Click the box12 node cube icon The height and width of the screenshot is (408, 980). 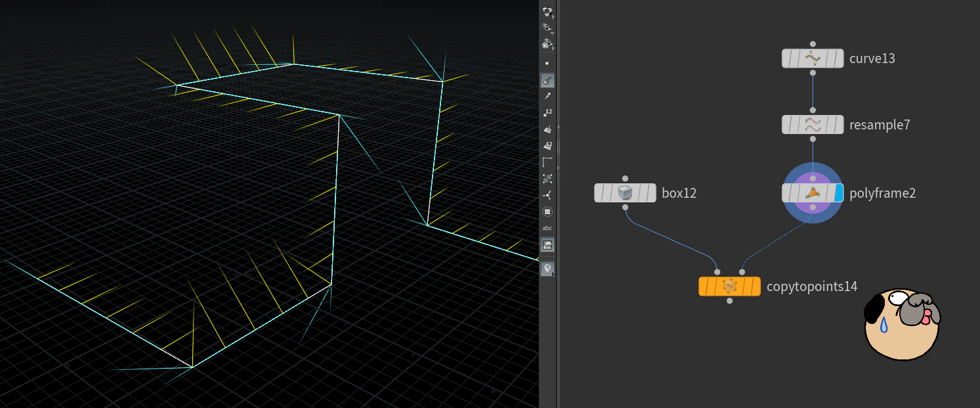pos(625,193)
